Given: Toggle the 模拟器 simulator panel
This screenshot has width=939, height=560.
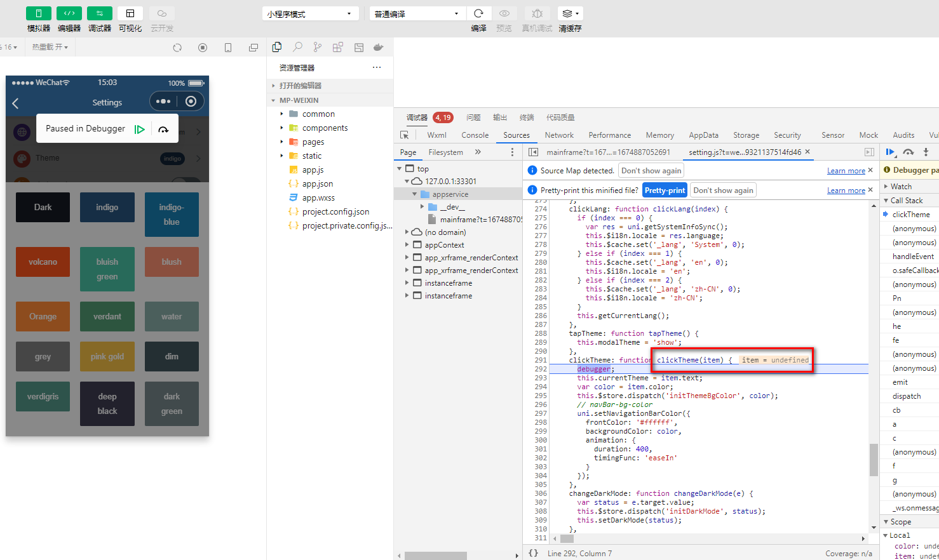Looking at the screenshot, I should [39, 13].
